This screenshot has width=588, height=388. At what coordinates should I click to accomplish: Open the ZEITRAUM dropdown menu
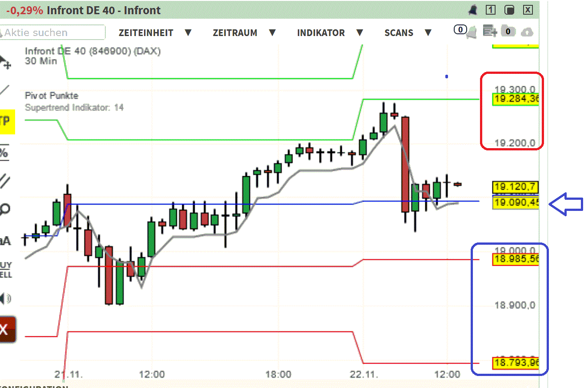(x=244, y=33)
